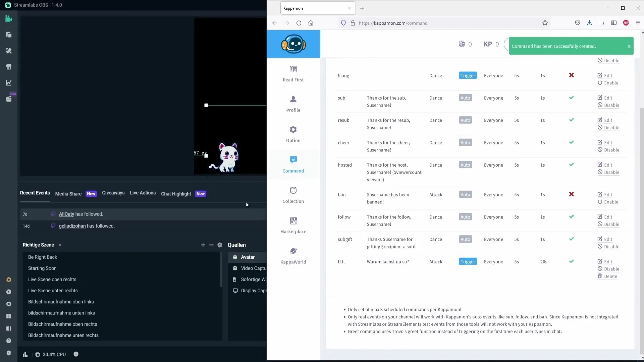Click the scenes list vertical scrollbar

coord(221,269)
